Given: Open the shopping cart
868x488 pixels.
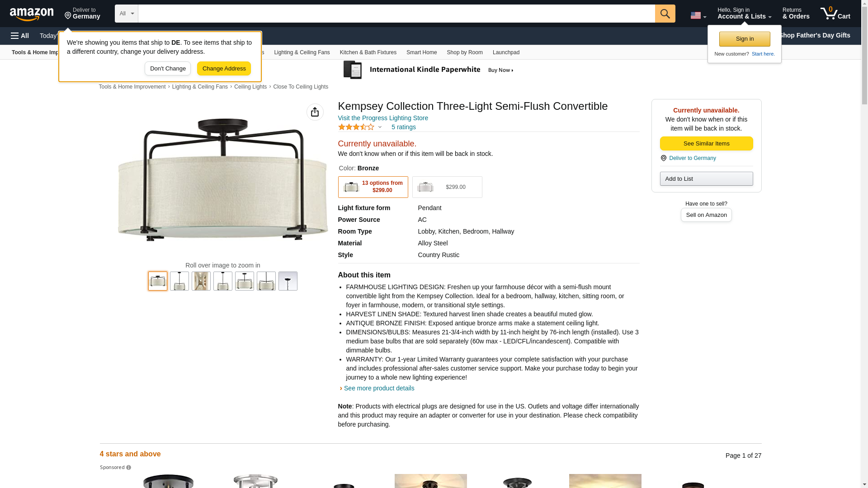Looking at the screenshot, I should coord(835,14).
